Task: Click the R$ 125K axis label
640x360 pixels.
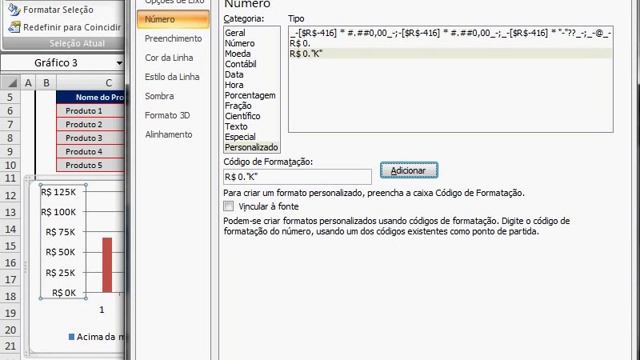Action: [58, 192]
